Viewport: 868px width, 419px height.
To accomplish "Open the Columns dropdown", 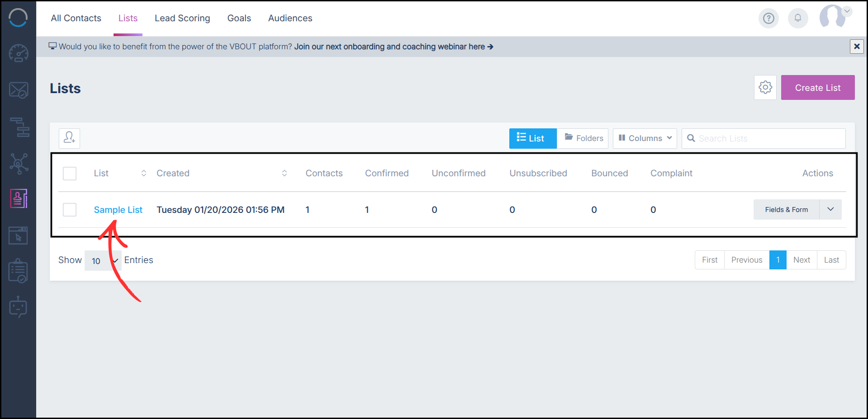I will pyautogui.click(x=645, y=138).
